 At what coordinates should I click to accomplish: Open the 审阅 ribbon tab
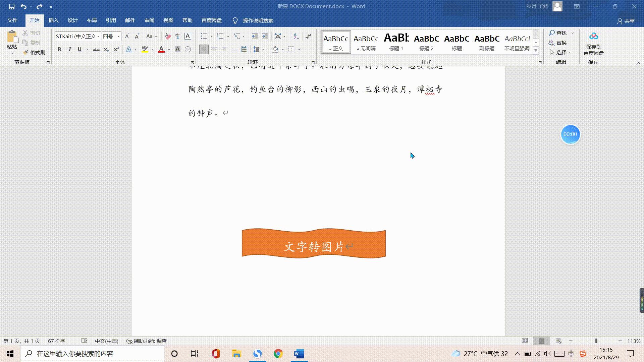149,20
